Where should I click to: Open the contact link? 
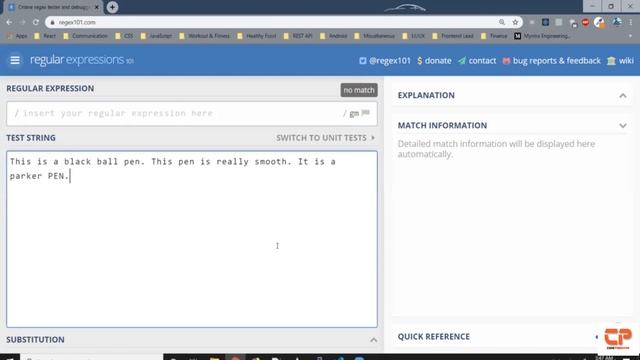[x=477, y=61]
